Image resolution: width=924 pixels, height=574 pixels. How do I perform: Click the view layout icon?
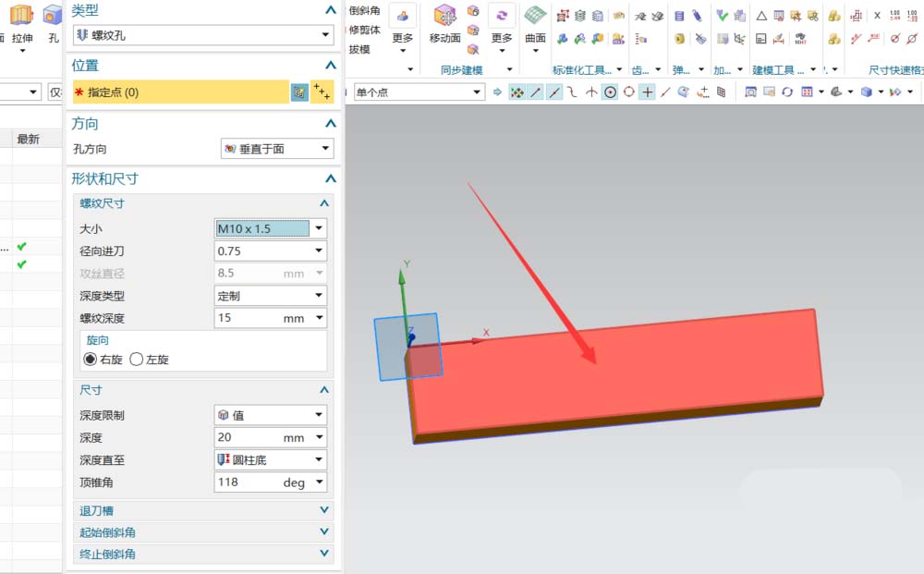point(807,92)
